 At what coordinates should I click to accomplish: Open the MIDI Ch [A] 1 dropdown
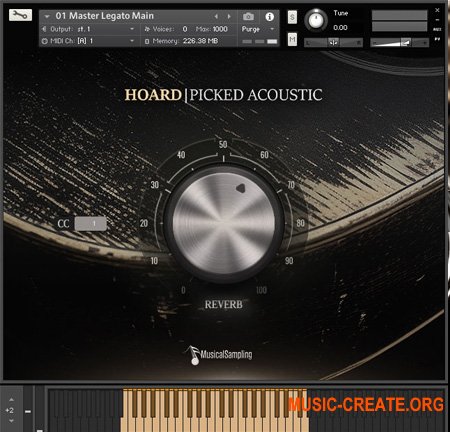(88, 41)
